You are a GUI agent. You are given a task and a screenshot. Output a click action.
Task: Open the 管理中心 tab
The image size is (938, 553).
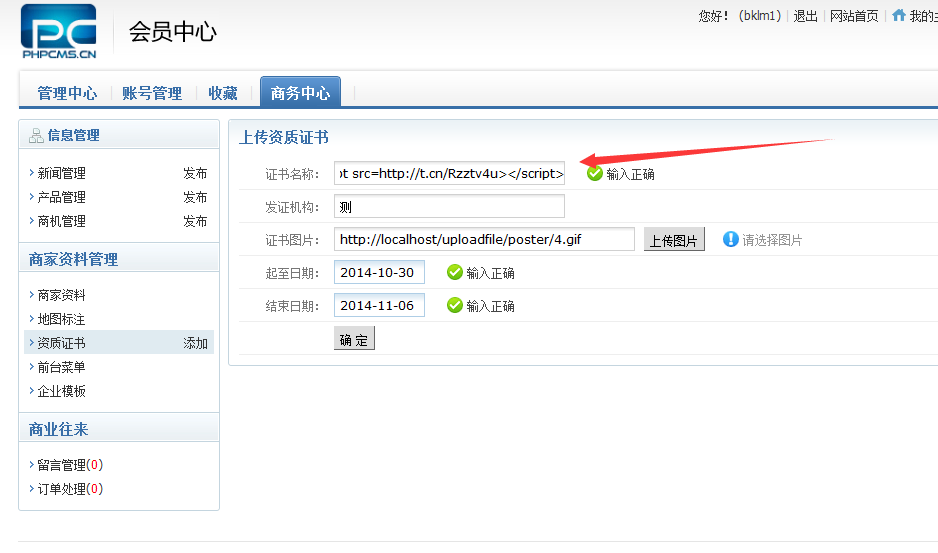(67, 93)
